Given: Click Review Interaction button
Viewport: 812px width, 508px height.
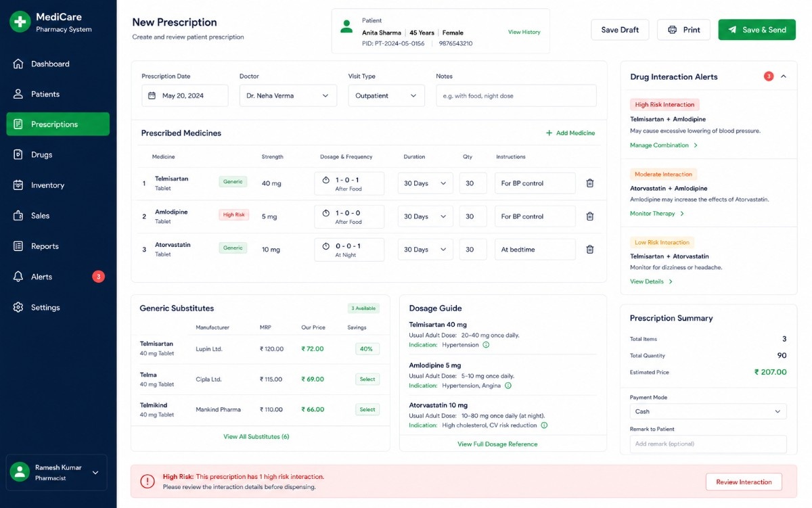Looking at the screenshot, I should pos(744,482).
